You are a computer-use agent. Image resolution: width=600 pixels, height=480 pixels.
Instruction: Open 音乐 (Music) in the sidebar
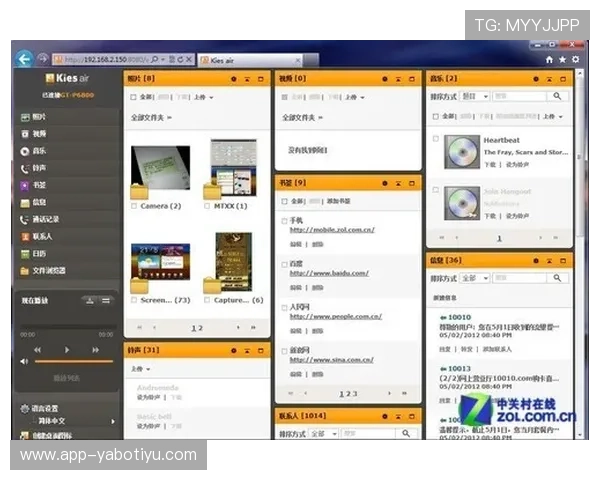click(x=38, y=151)
